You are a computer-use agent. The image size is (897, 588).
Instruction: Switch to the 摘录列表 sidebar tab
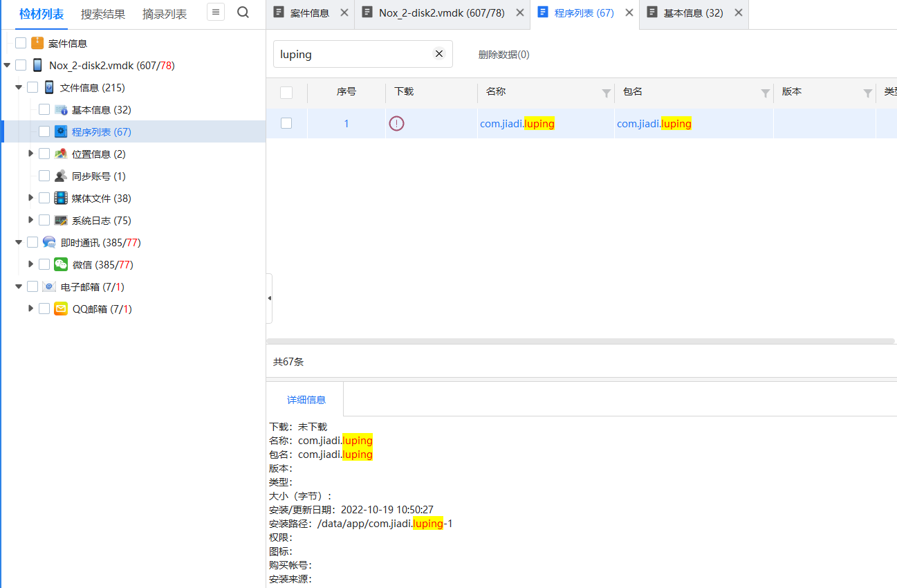[165, 14]
